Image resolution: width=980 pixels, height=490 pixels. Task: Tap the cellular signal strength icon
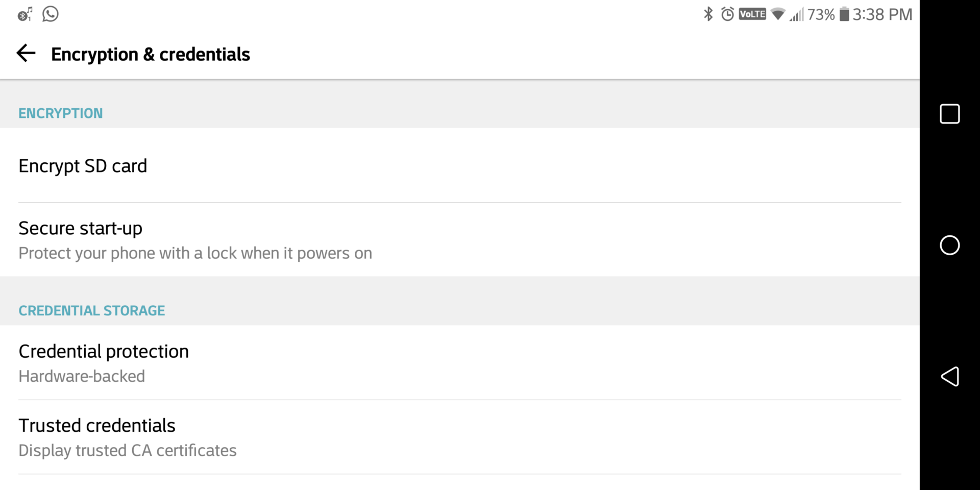(x=796, y=14)
